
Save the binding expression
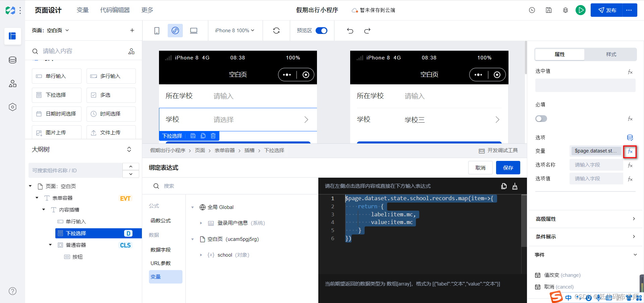pyautogui.click(x=508, y=168)
